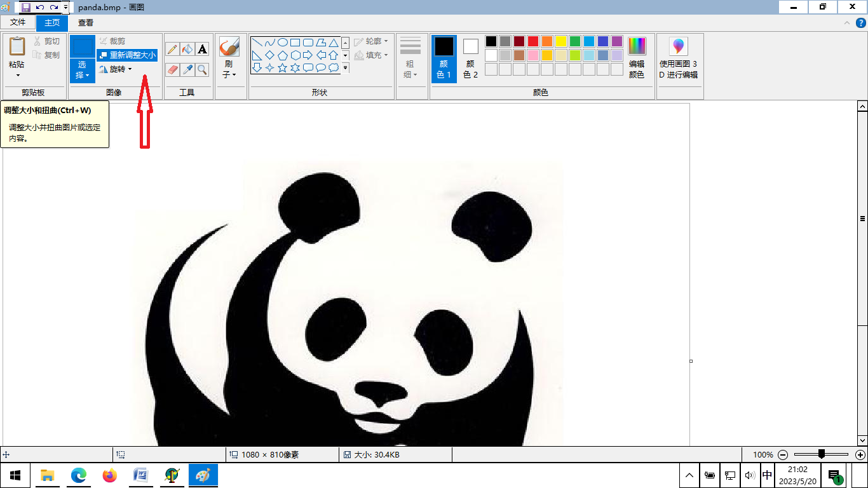The image size is (868, 488).
Task: Select the Five-point star shape
Action: point(283,68)
